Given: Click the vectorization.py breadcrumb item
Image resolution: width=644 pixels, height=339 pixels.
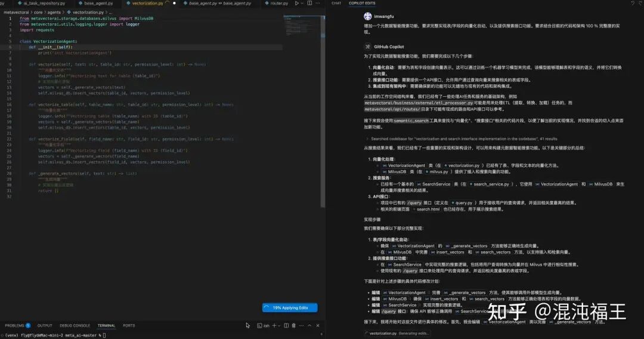Looking at the screenshot, I should pos(85,13).
